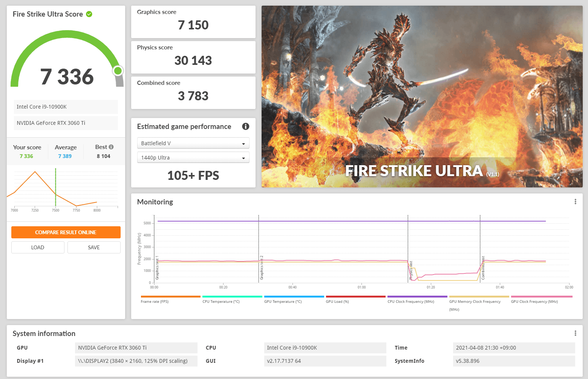Click the Combined score value 3 783
The height and width of the screenshot is (379, 588).
(x=193, y=96)
